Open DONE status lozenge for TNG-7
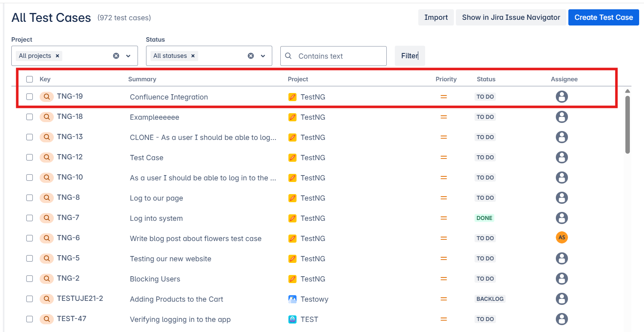Image resolution: width=644 pixels, height=332 pixels. click(x=484, y=218)
